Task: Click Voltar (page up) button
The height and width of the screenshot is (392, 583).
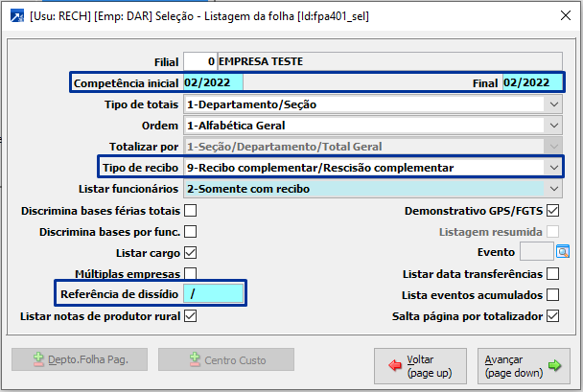Action: (x=420, y=365)
